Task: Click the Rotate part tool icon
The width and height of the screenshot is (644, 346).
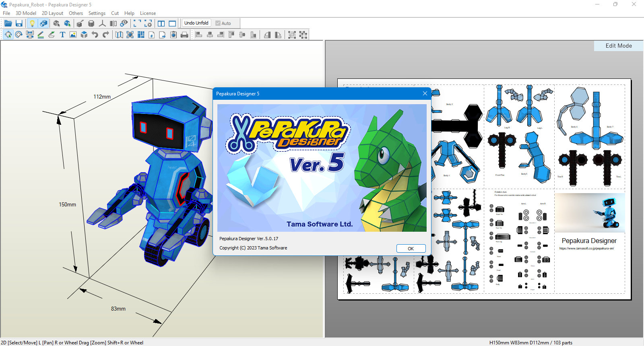Action: point(19,35)
